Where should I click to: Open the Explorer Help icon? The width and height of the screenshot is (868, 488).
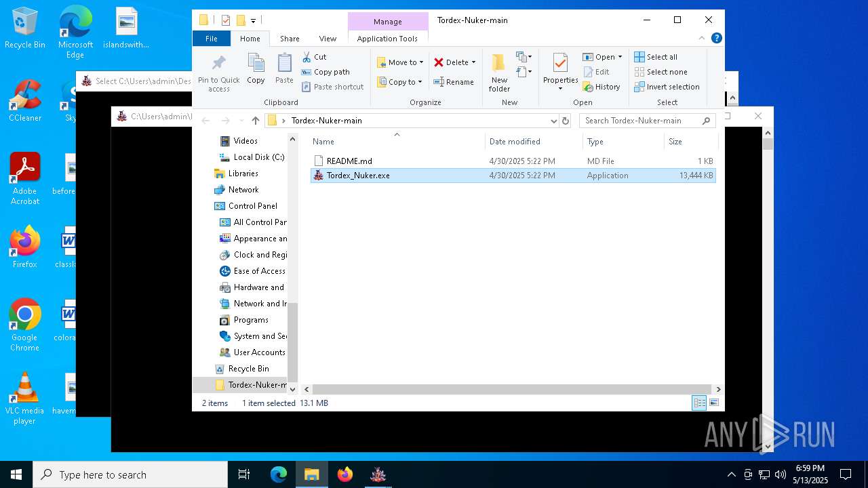point(716,38)
